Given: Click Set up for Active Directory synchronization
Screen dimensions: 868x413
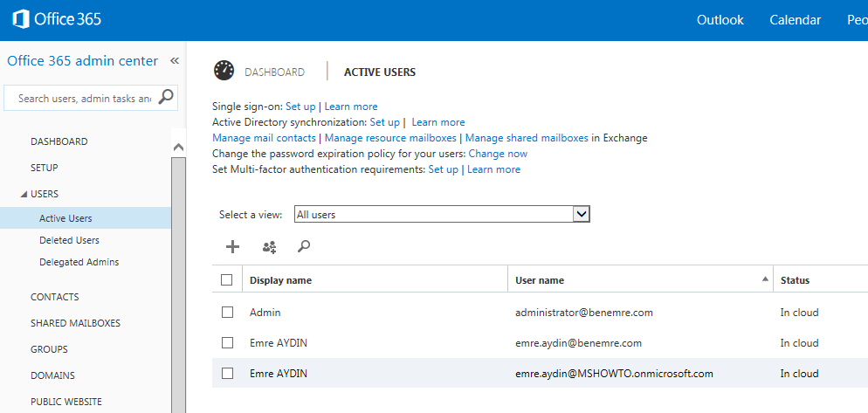Looking at the screenshot, I should coord(385,121).
